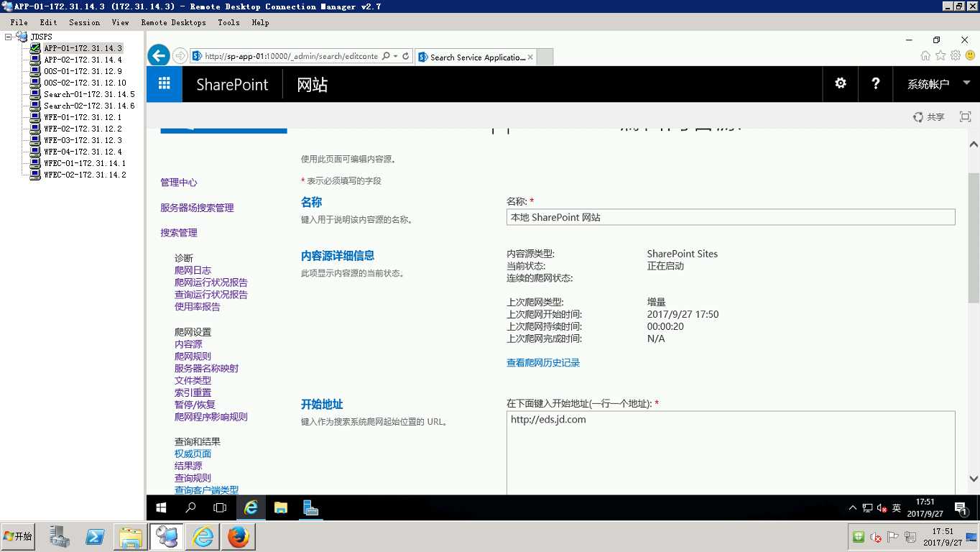Viewport: 980px width, 552px height.
Task: Open 索引重置 link
Action: 193,392
